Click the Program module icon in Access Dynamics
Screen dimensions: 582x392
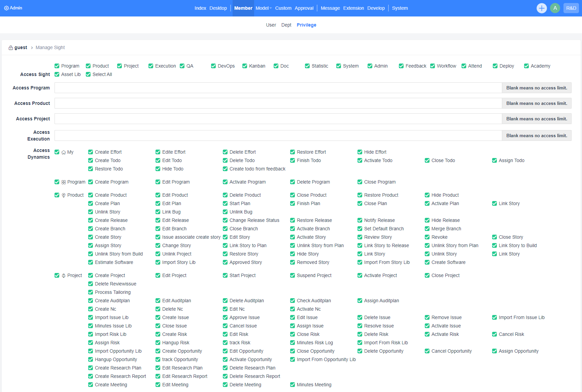pyautogui.click(x=64, y=182)
